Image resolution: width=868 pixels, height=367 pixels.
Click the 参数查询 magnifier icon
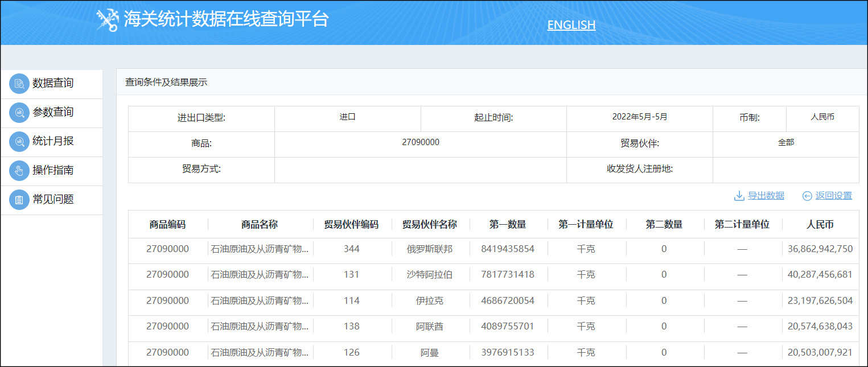pyautogui.click(x=19, y=113)
